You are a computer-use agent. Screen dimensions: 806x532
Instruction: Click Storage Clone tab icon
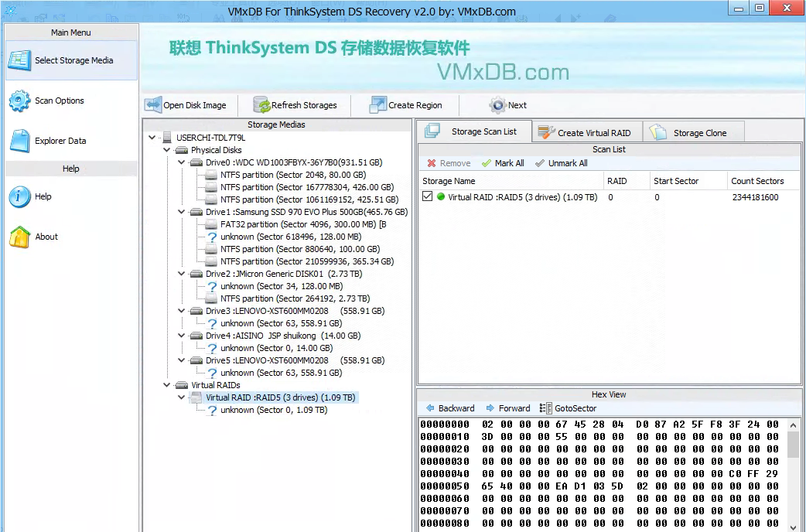[658, 132]
